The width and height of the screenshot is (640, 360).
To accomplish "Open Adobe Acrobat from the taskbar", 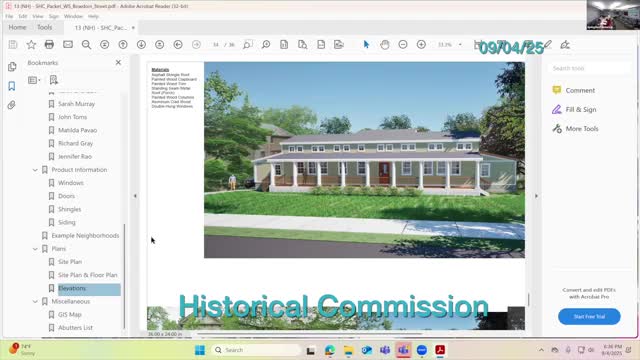I will 440,350.
